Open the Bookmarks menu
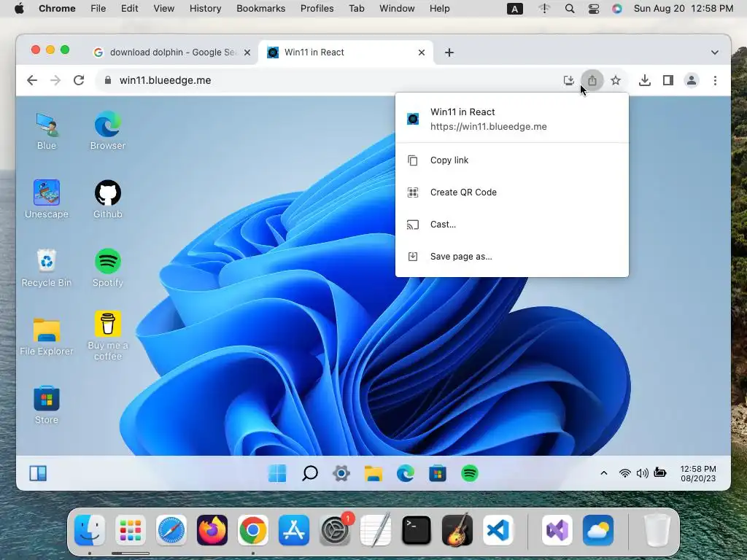Screen dimensions: 747x560 coord(261,9)
